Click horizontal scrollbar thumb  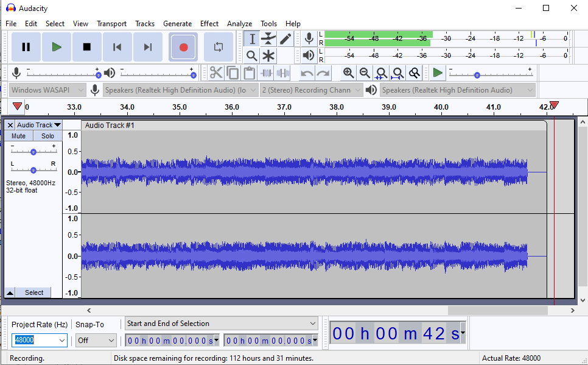[498, 310]
